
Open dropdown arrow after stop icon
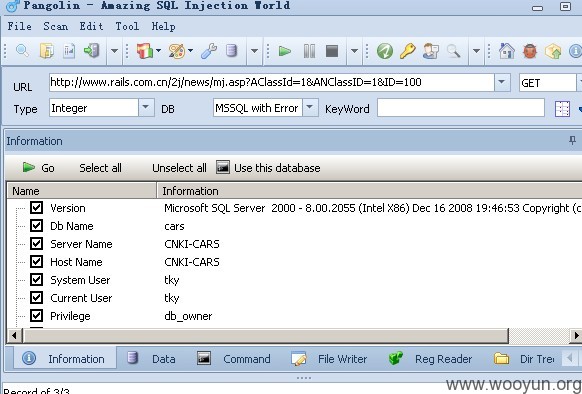click(354, 51)
